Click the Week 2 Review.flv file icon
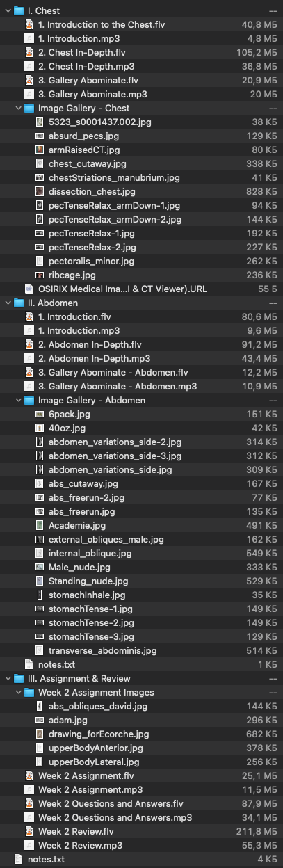This screenshot has width=283, height=868. click(29, 831)
